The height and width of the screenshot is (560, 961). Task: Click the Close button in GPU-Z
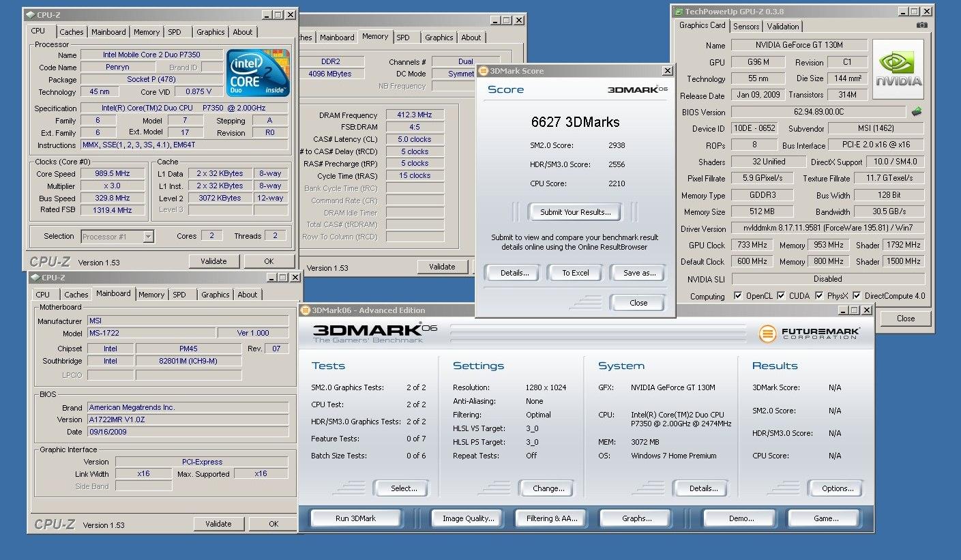[906, 319]
